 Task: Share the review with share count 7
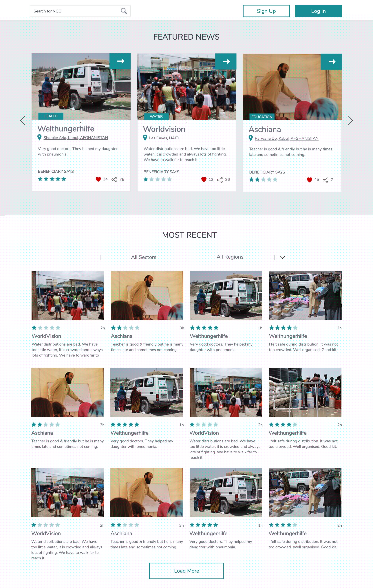[x=325, y=180]
